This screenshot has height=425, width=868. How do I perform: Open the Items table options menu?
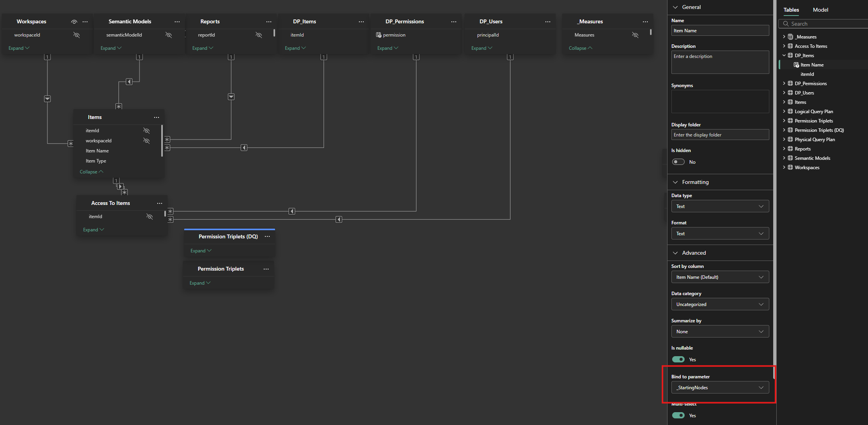pos(157,117)
